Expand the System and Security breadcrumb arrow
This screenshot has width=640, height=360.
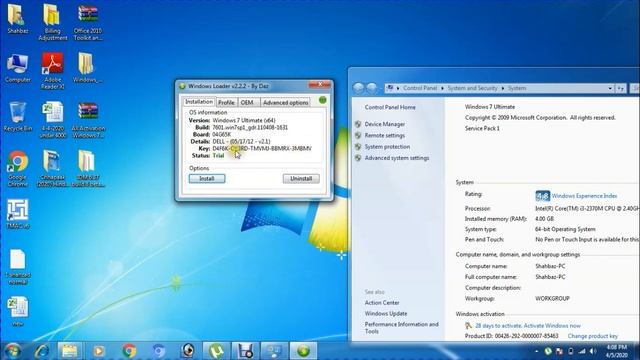[503, 88]
